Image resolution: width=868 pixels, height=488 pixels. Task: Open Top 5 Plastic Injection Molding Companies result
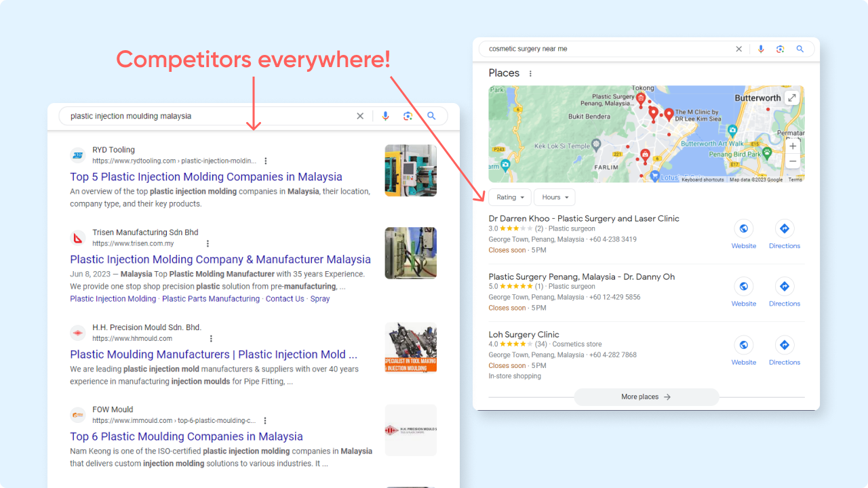206,177
